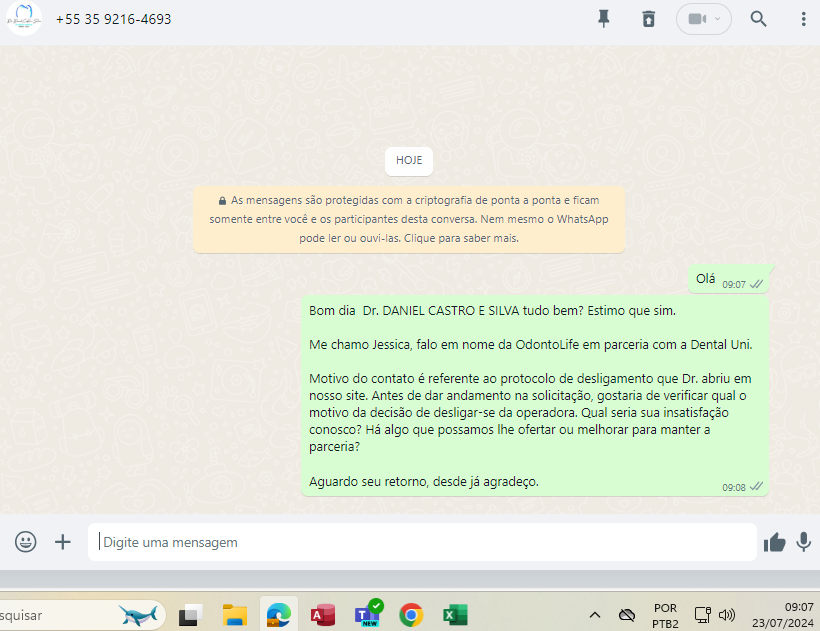Delete the chat using the trash icon
Image resolution: width=820 pixels, height=631 pixels.
point(648,19)
